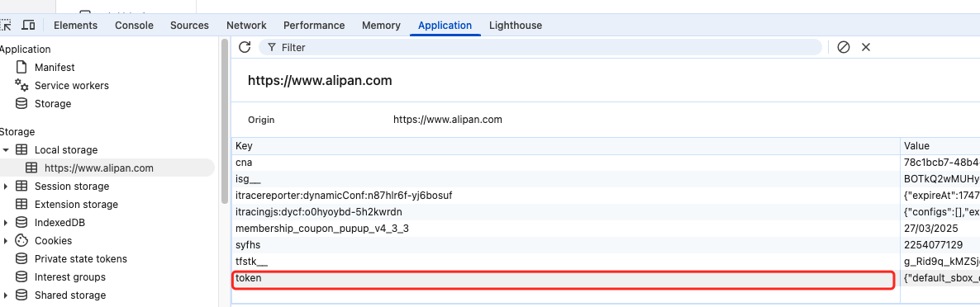
Task: Open the Sources tab
Action: pos(189,25)
